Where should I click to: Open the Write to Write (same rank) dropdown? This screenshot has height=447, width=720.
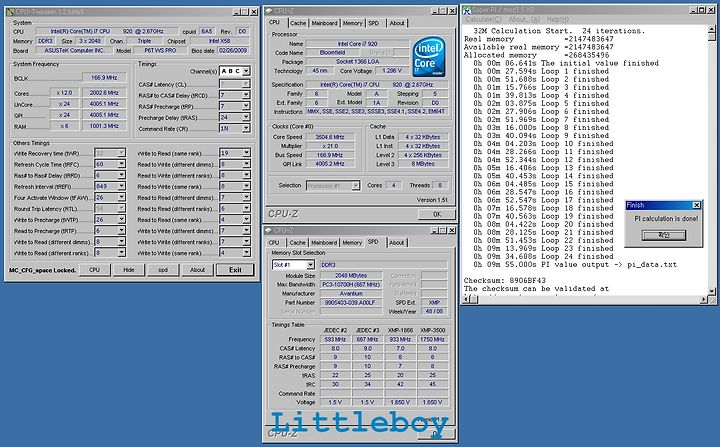247,253
